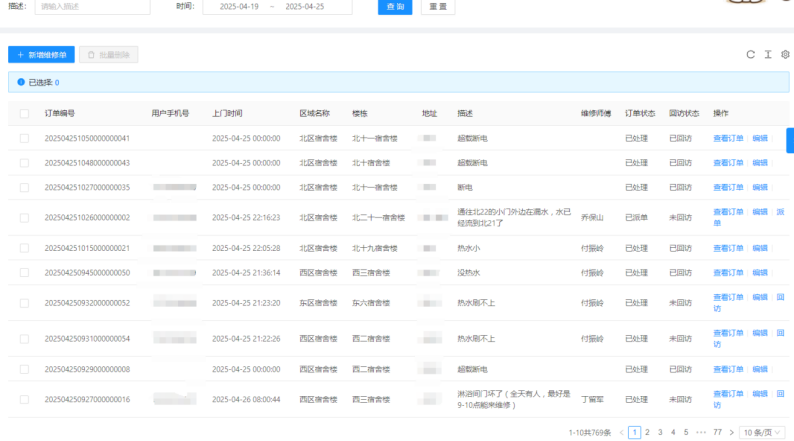
Task: Go to pagination page 5
Action: [686, 432]
